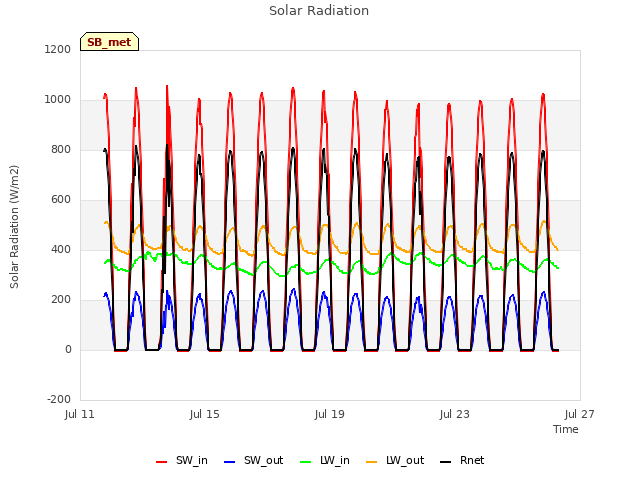This screenshot has height=480, width=640.
Task: Toggle the Rnet legend entry
Action: tap(462, 460)
